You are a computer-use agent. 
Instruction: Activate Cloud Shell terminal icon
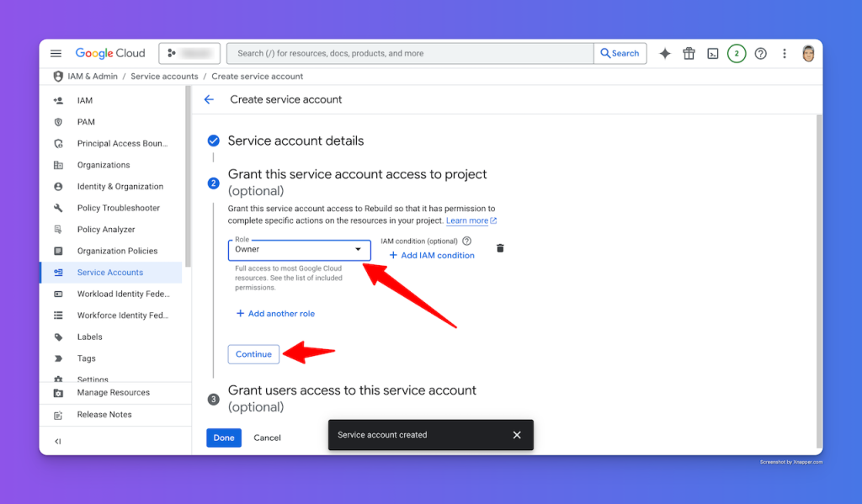712,53
